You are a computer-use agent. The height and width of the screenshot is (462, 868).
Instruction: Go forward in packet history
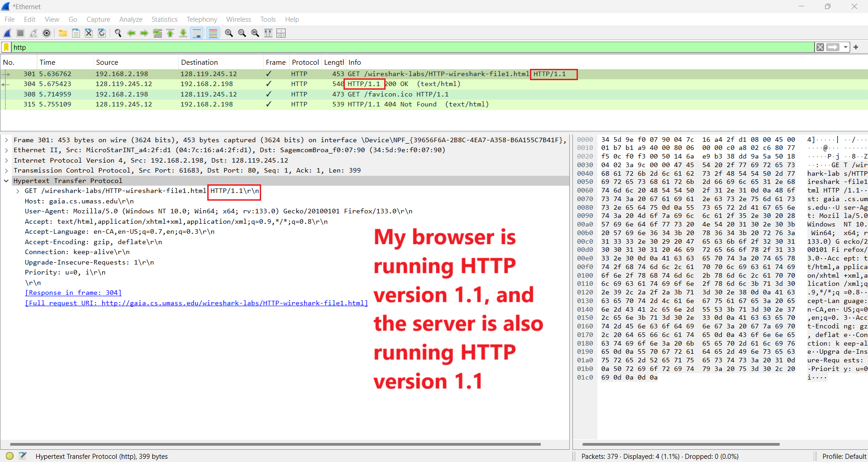point(144,33)
